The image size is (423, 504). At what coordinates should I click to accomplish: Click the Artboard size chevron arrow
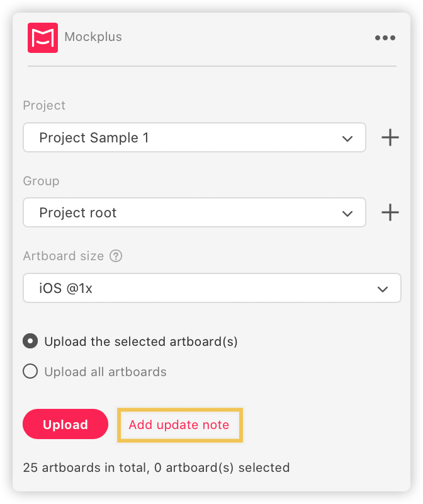pos(383,289)
